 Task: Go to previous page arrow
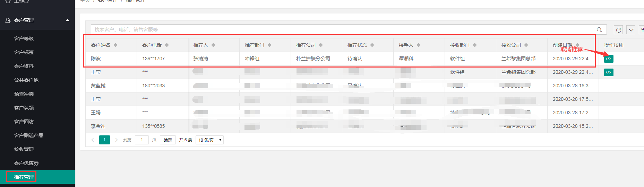click(93, 140)
